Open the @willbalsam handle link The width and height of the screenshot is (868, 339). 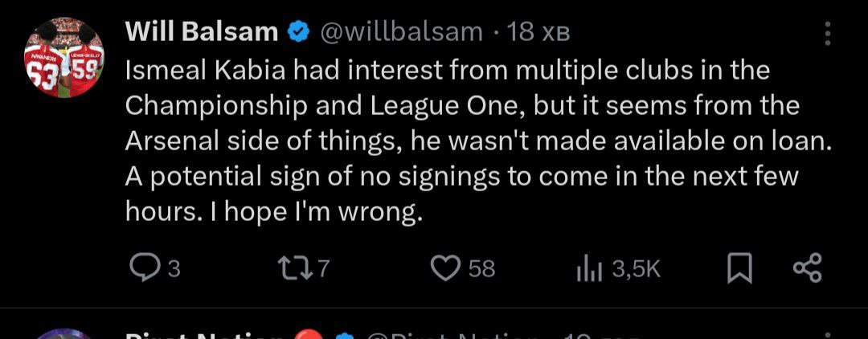tap(402, 32)
